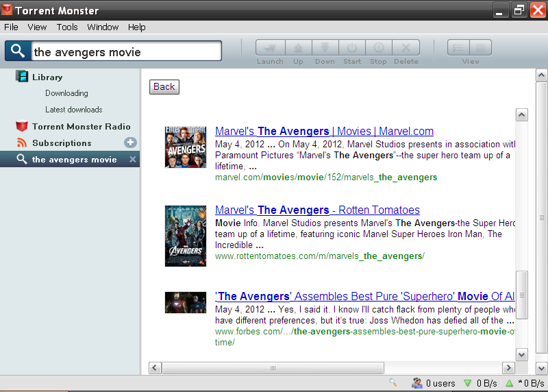Click the Avengers movie poster thumbnail
Screen dimensions: 548x392
186,236
